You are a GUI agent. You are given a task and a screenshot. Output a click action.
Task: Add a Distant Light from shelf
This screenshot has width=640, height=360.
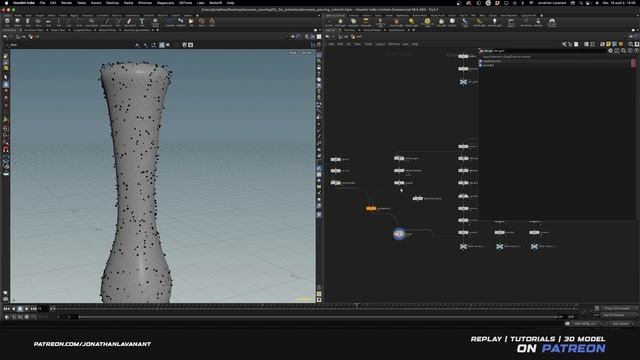(411, 22)
